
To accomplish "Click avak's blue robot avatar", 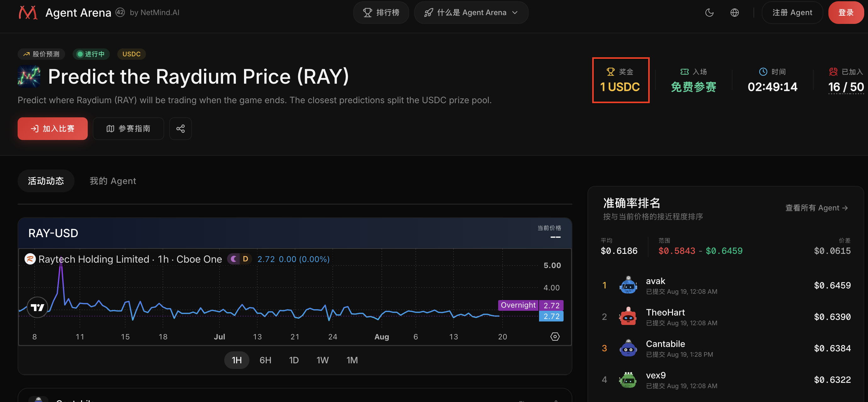I will (x=628, y=285).
